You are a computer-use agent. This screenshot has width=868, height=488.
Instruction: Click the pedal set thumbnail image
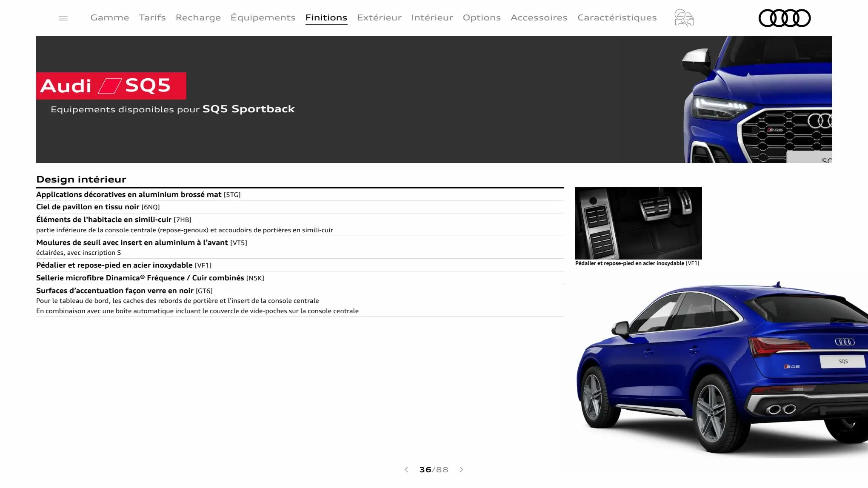click(x=638, y=223)
